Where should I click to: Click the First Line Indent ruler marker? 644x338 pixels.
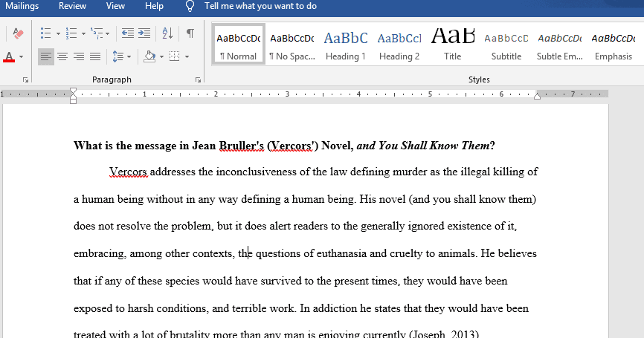(x=73, y=91)
